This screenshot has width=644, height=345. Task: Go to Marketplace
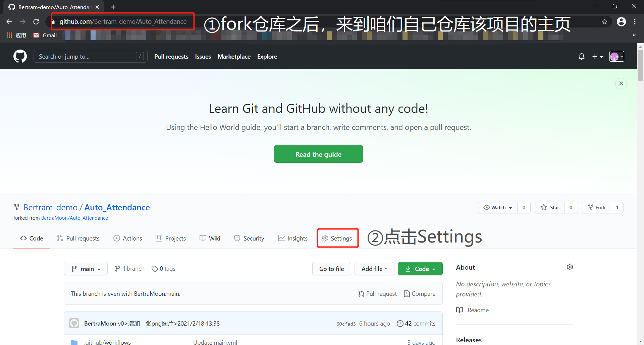click(x=234, y=57)
